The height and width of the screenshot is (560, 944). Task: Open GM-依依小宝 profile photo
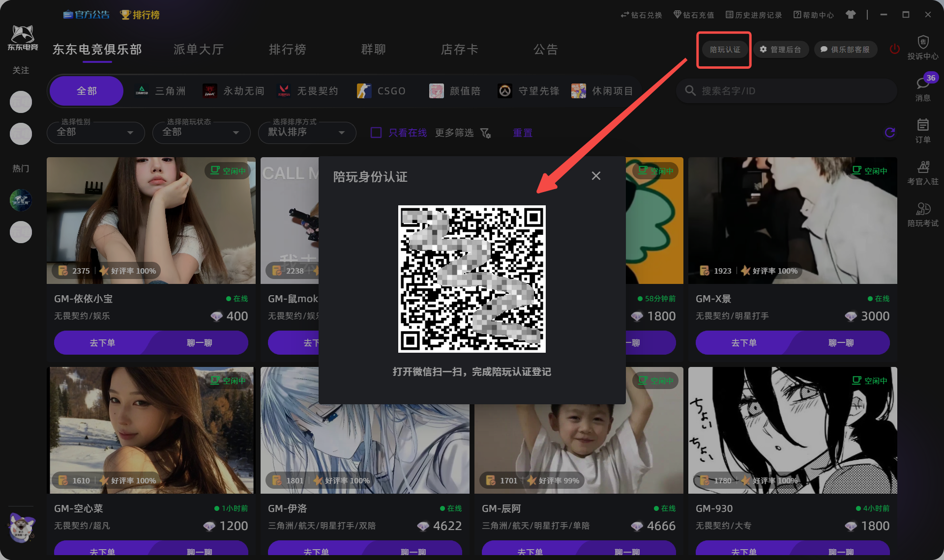pos(151,221)
